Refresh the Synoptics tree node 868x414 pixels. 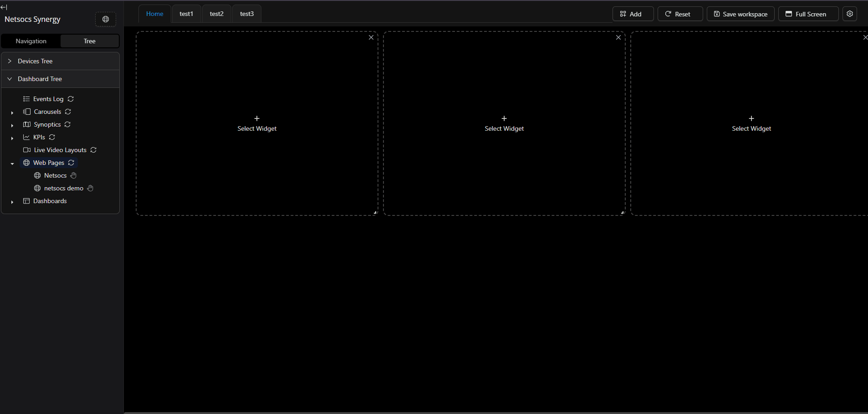(x=67, y=124)
